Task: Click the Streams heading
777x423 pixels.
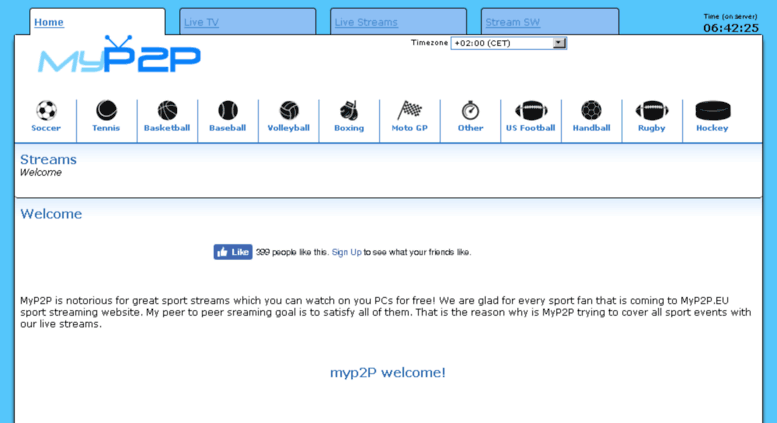Action: point(48,159)
